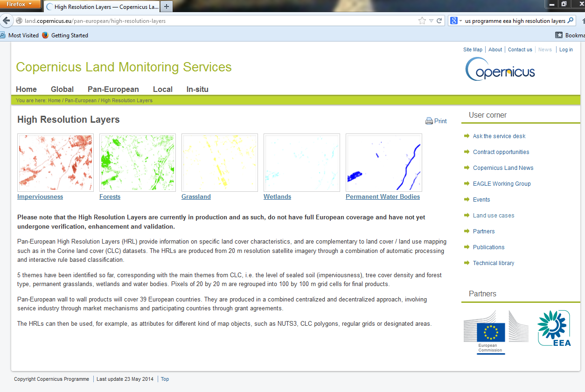Click green arrow beside Technical library
The image size is (585, 392).
[x=467, y=263]
